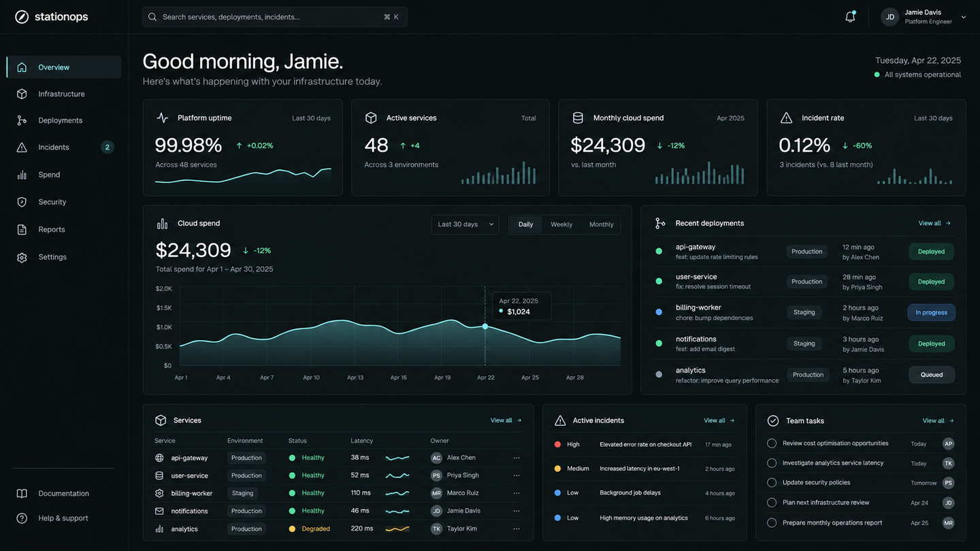Check off Investigate analytics service latency task
Screen dimensions: 980x551
click(x=772, y=463)
